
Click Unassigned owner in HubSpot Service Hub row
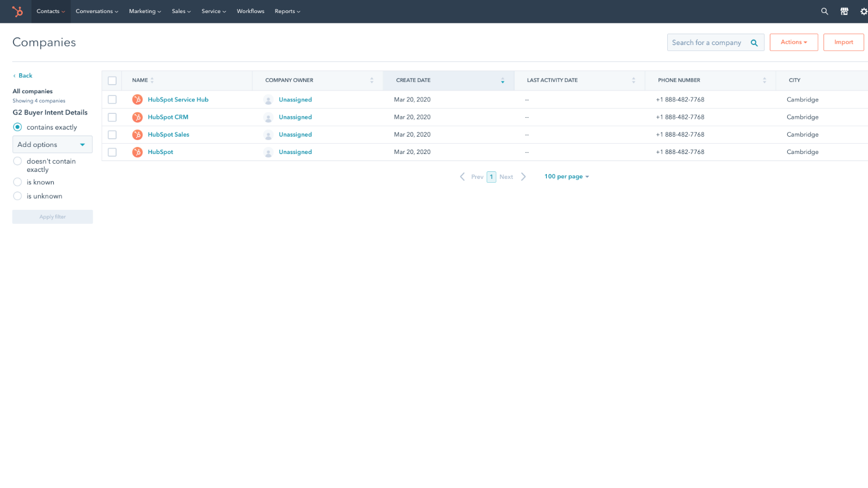coord(295,100)
